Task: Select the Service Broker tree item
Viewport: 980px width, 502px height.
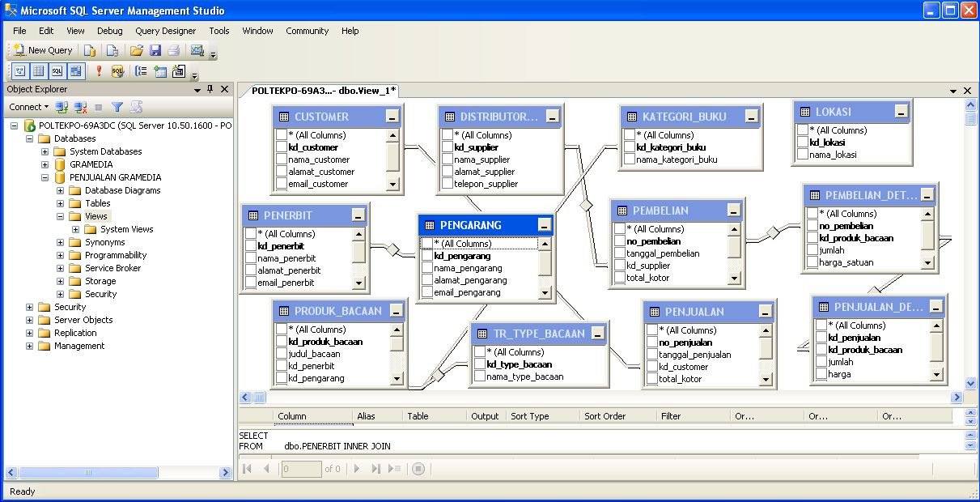Action: pyautogui.click(x=113, y=268)
